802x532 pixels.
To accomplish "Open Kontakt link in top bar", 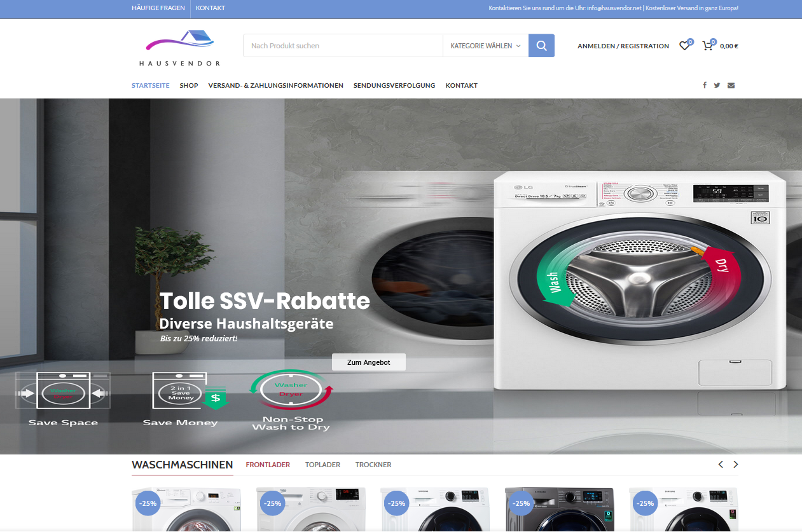I will click(x=211, y=8).
